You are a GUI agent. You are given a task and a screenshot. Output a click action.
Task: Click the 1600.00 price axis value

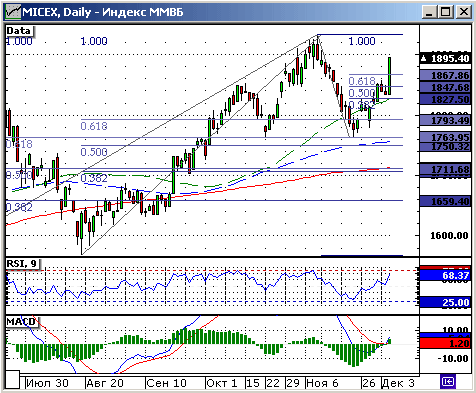coord(449,236)
